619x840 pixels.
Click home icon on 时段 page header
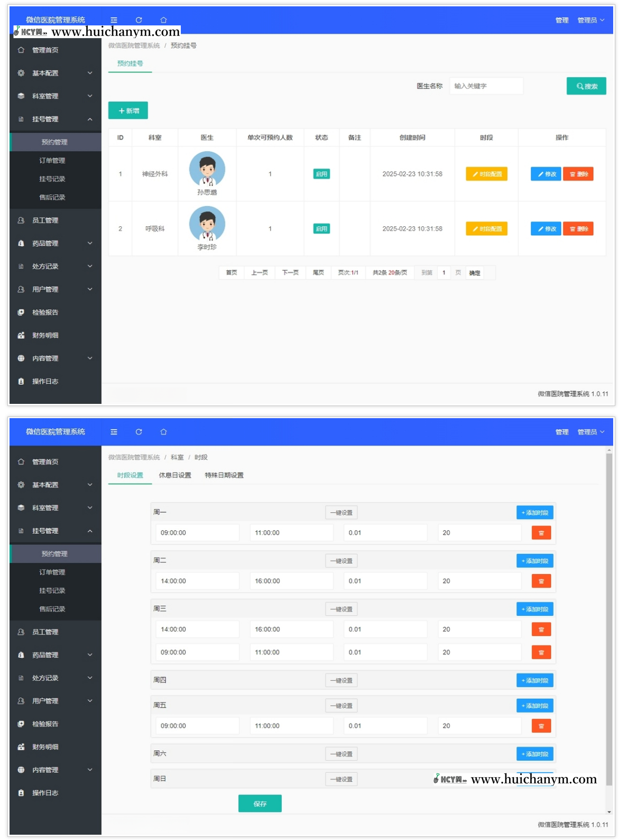(x=163, y=432)
